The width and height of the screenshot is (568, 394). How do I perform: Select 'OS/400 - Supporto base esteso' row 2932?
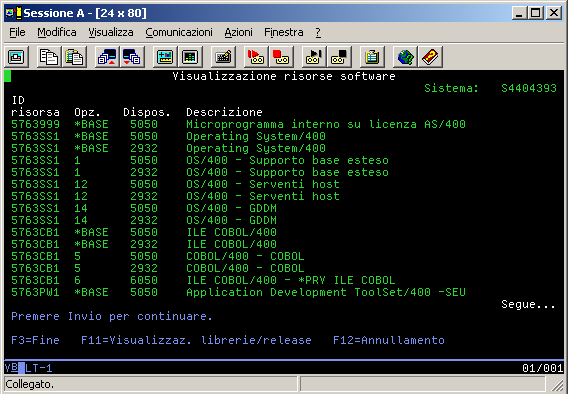click(x=200, y=172)
